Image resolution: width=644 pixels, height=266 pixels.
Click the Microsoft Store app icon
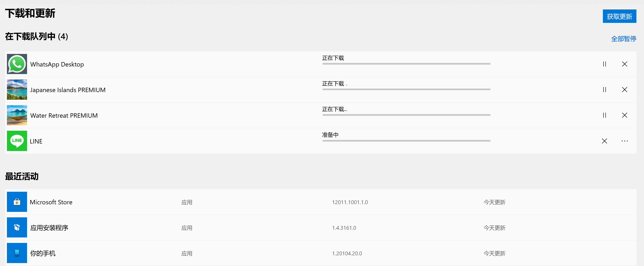[17, 202]
